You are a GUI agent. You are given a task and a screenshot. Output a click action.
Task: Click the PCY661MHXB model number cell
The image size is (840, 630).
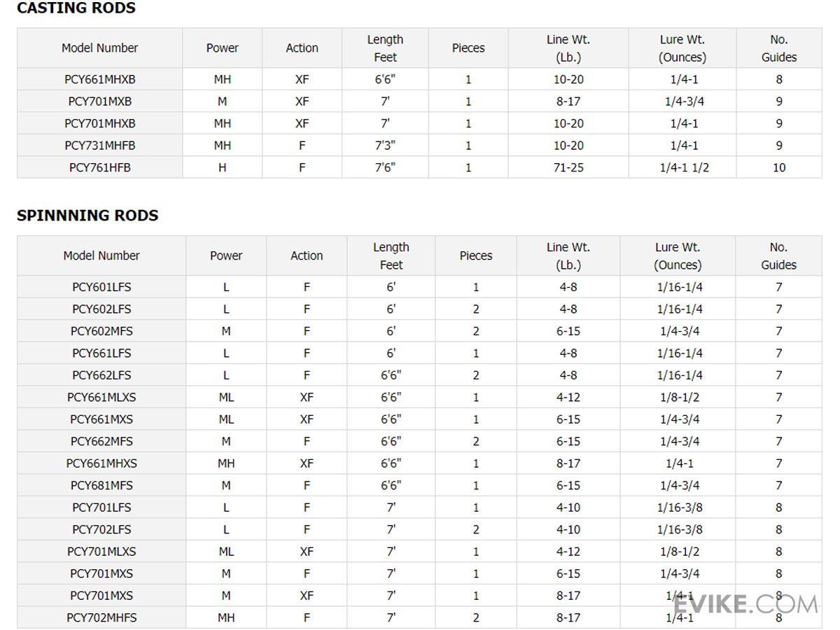tap(100, 79)
